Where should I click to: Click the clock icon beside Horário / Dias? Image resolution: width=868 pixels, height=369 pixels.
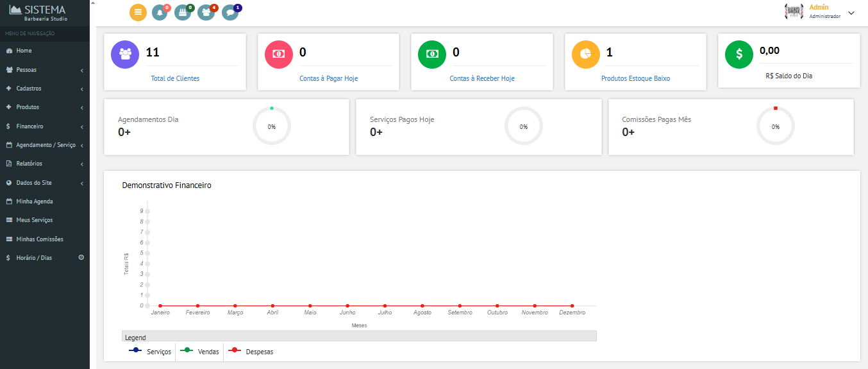click(81, 257)
